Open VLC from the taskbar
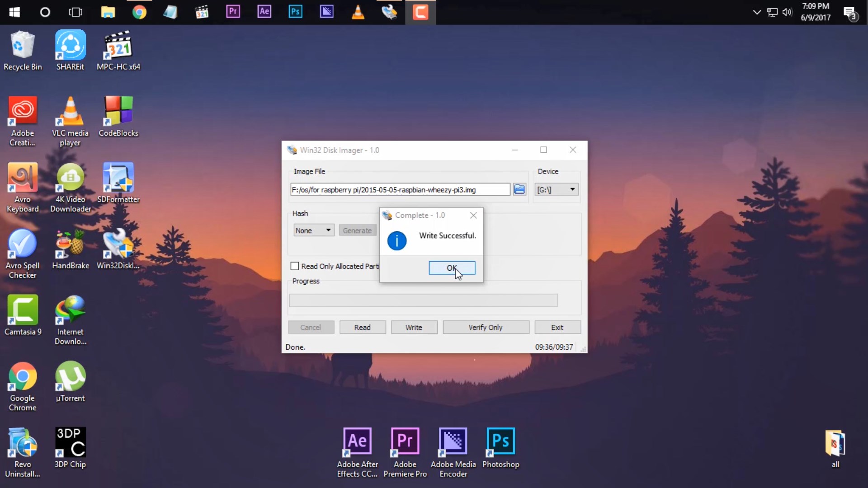 click(x=358, y=12)
